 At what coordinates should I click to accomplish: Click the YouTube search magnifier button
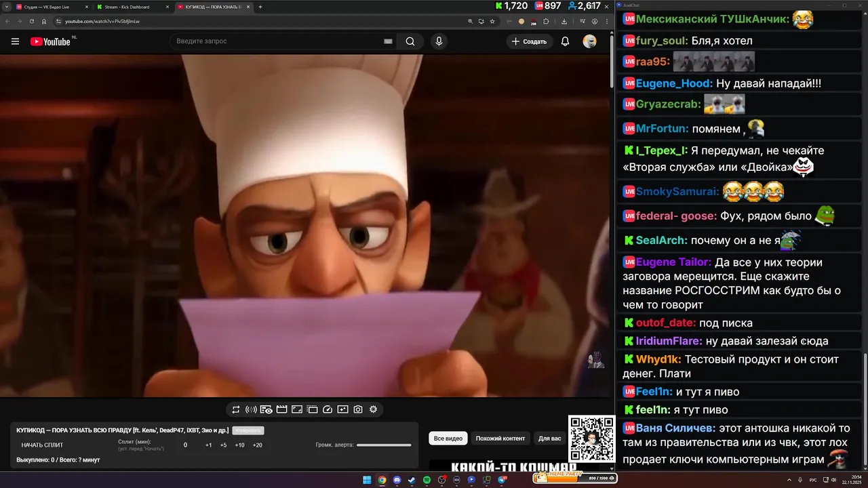410,41
